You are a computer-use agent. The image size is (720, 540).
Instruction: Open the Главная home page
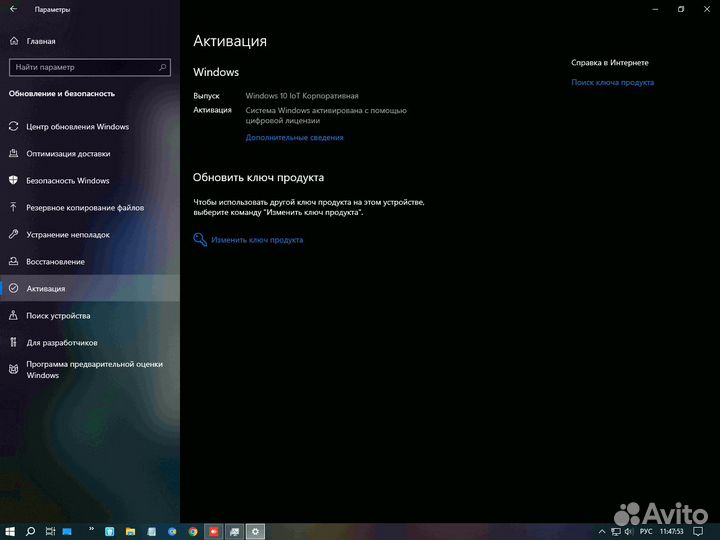pyautogui.click(x=40, y=42)
